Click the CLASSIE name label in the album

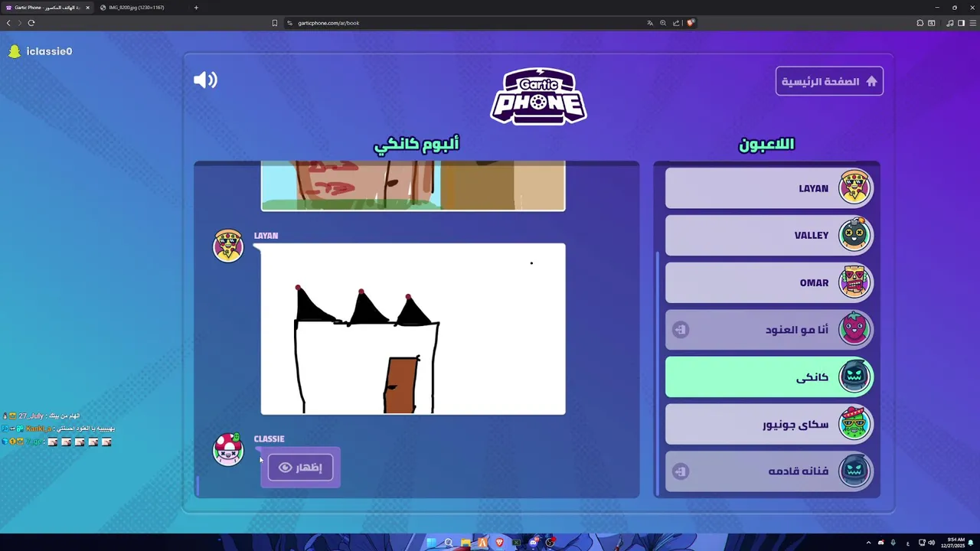(269, 439)
